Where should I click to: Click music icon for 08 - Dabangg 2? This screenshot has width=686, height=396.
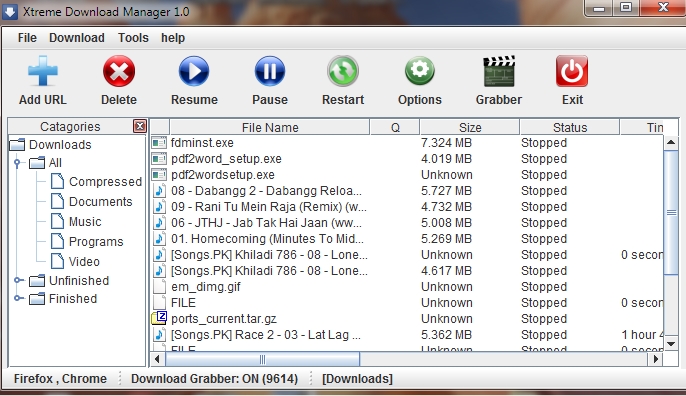pos(159,191)
